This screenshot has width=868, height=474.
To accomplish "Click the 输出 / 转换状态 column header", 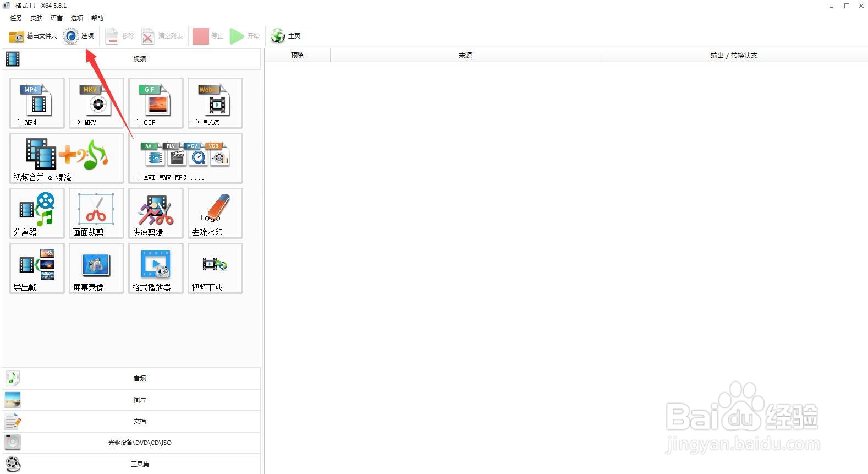I will point(734,56).
